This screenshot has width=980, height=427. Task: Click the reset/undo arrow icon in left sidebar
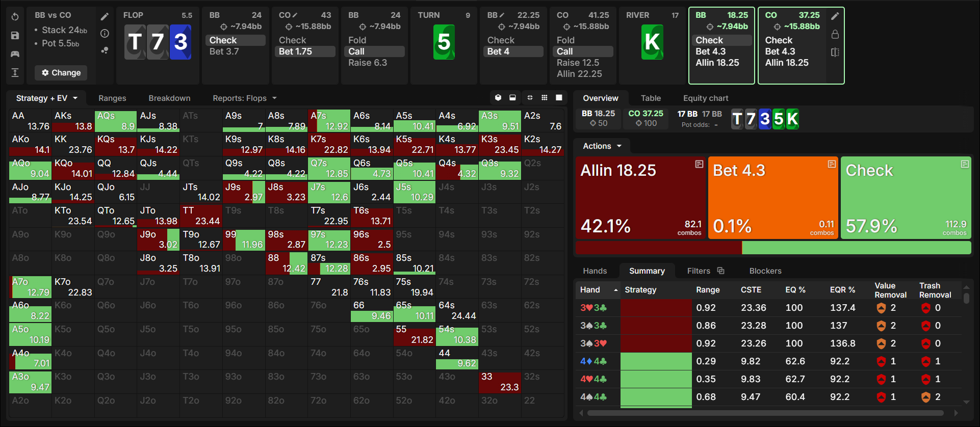(15, 17)
